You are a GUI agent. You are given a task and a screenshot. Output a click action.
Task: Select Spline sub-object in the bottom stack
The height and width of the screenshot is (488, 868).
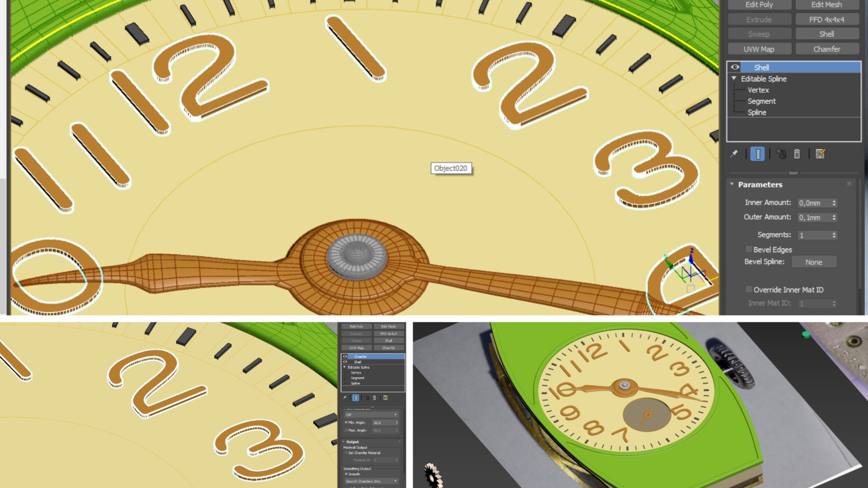tap(355, 383)
